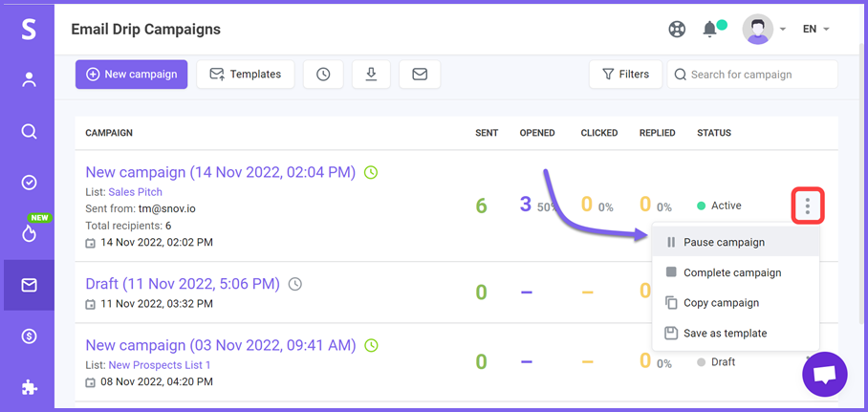Focus the Search for campaign field

[x=752, y=75]
